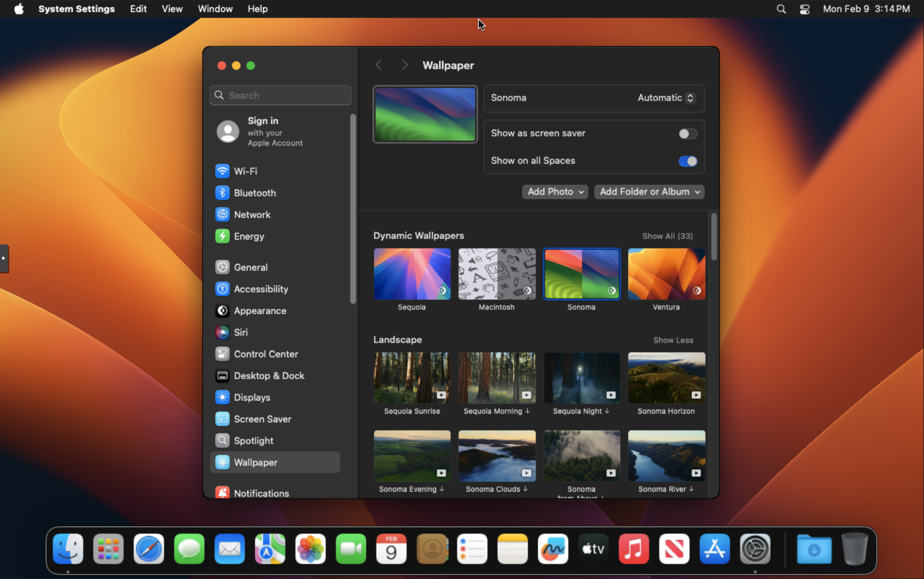This screenshot has width=924, height=579.
Task: Open Control Center in menu bar
Action: click(804, 9)
